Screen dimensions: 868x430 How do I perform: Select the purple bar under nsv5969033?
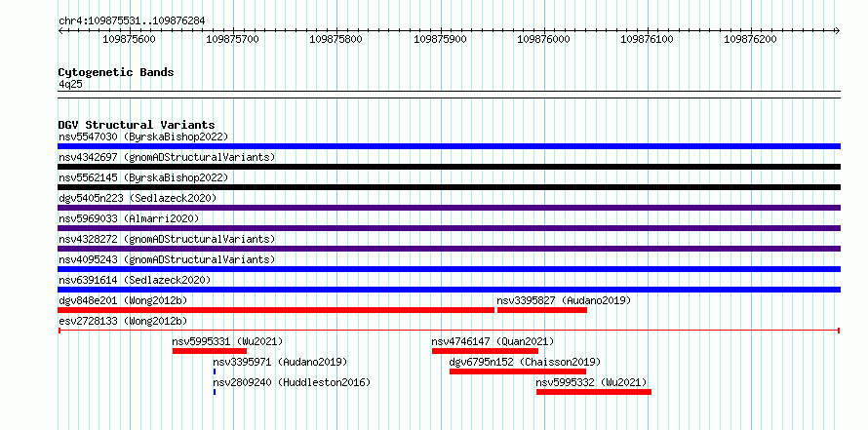(x=449, y=228)
